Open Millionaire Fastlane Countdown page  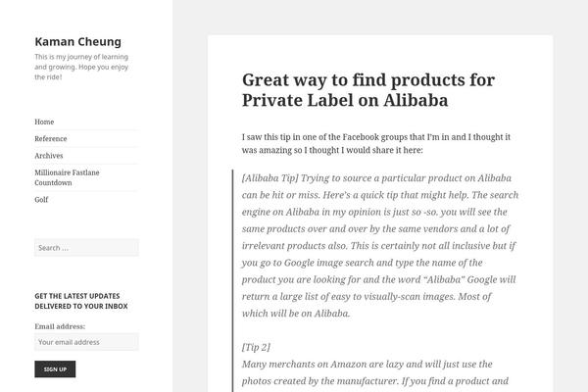tap(67, 177)
